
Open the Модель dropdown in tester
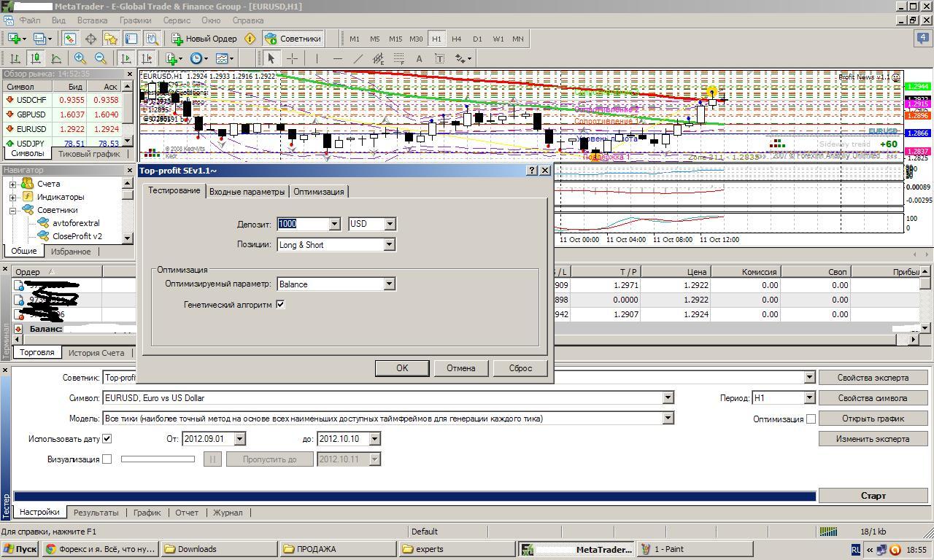(x=667, y=418)
